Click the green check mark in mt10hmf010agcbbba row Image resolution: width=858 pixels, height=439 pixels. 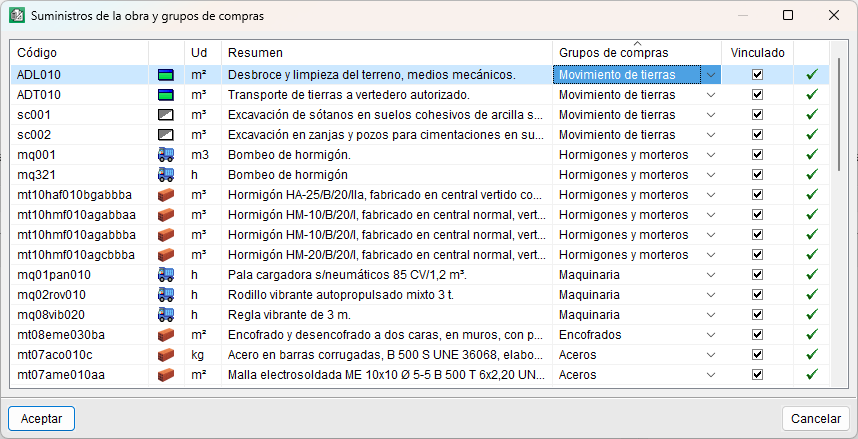point(812,255)
